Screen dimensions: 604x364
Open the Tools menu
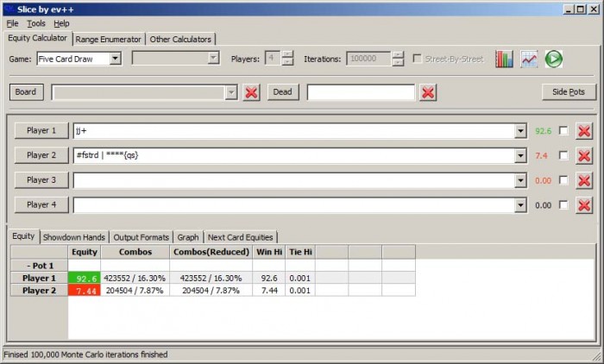[x=36, y=23]
